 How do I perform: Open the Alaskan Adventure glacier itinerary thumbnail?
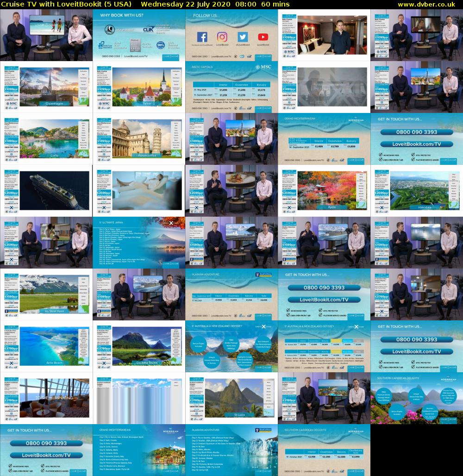pyautogui.click(x=231, y=450)
